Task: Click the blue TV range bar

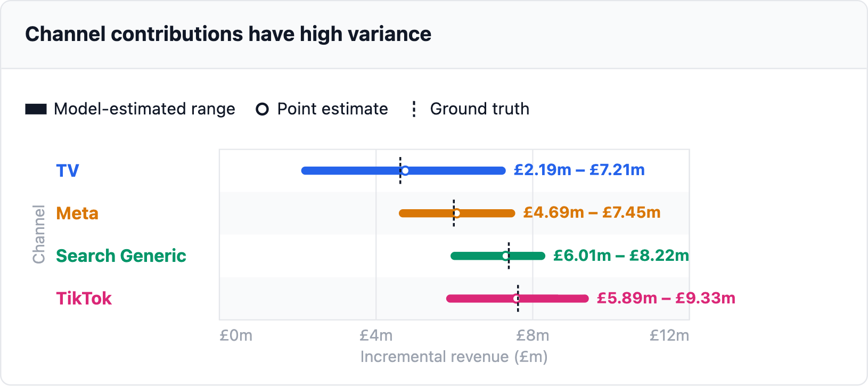Action: coord(404,171)
